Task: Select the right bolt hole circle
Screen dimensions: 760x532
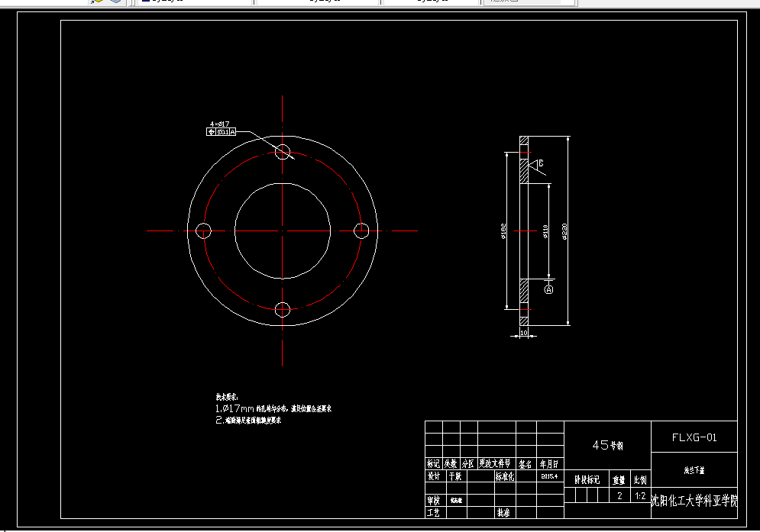Action: coord(361,231)
